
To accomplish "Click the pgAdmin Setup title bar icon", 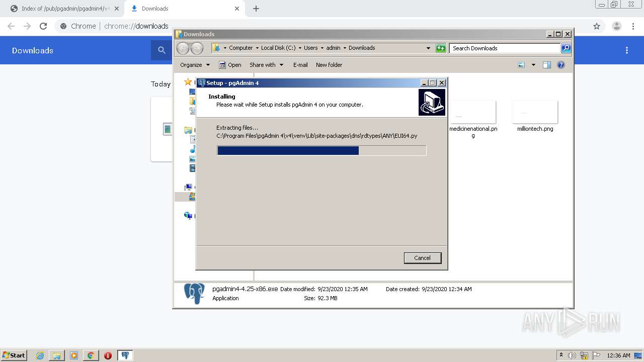I will click(x=202, y=83).
